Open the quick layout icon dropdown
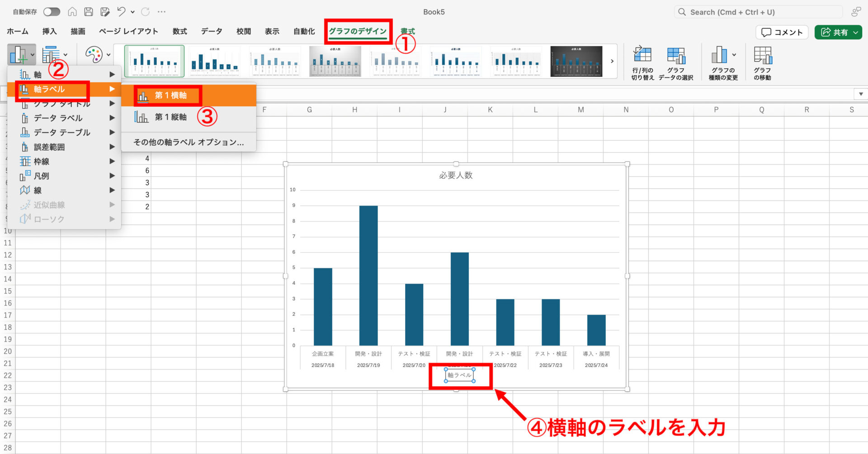Viewport: 868px width, 454px height. [x=54, y=55]
